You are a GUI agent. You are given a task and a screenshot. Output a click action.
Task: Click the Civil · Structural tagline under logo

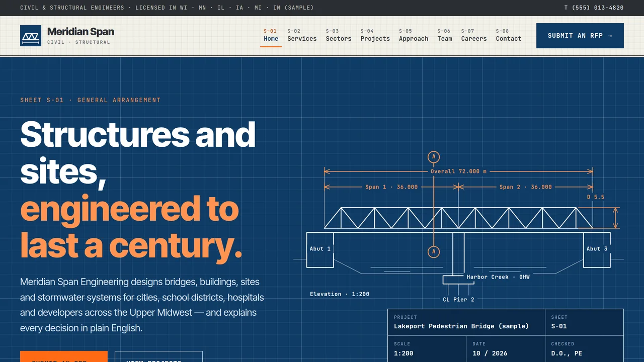[x=78, y=42]
